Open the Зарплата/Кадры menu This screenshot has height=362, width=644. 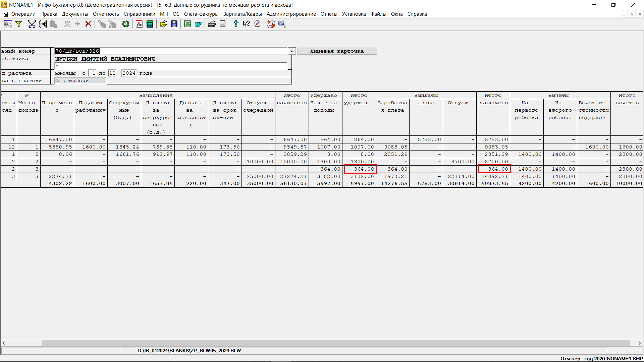coord(243,14)
